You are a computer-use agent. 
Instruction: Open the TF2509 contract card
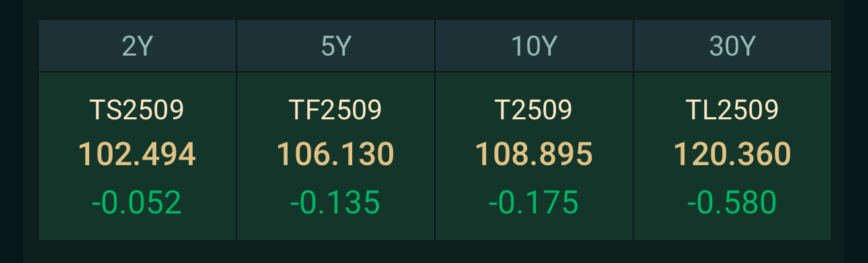point(336,156)
